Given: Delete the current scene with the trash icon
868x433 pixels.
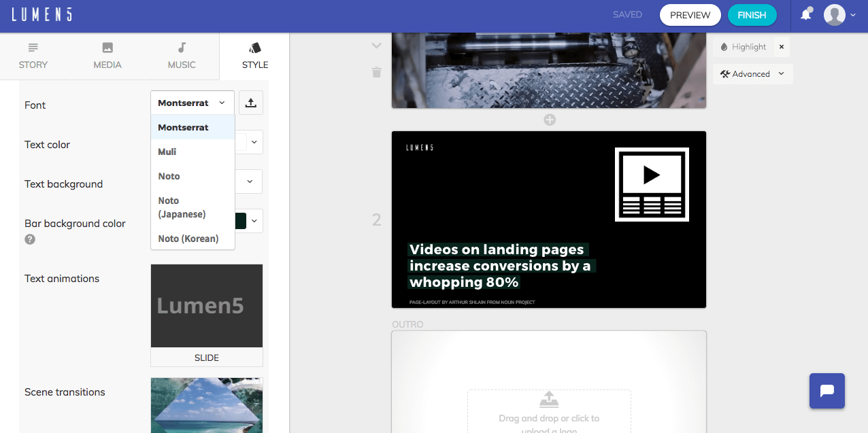Looking at the screenshot, I should click(x=376, y=72).
